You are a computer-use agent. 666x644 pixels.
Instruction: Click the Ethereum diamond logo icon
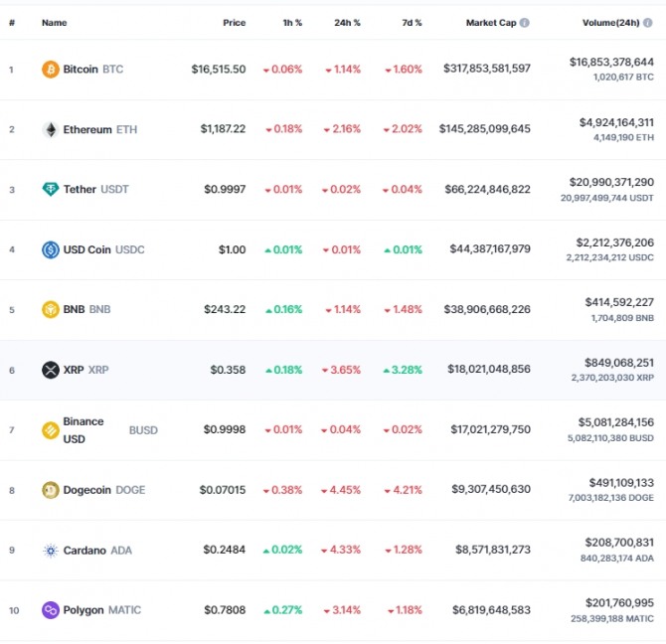pyautogui.click(x=50, y=129)
